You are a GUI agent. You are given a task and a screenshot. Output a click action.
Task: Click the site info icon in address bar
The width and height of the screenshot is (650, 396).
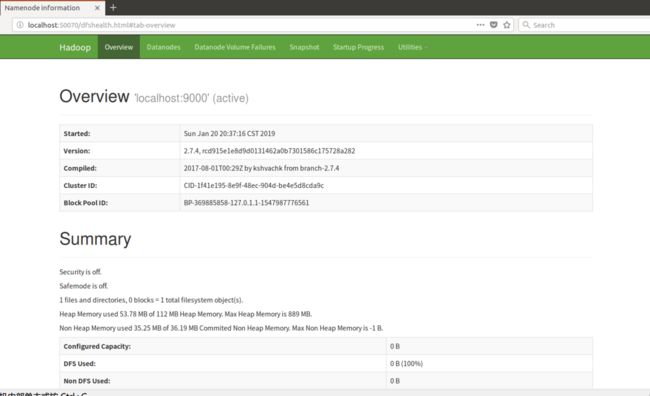pos(19,25)
